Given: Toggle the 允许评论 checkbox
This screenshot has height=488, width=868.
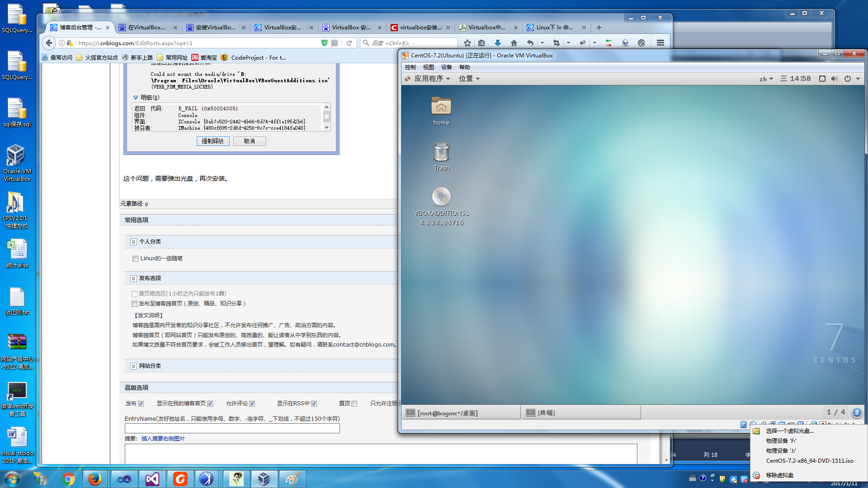Looking at the screenshot, I should (x=252, y=404).
